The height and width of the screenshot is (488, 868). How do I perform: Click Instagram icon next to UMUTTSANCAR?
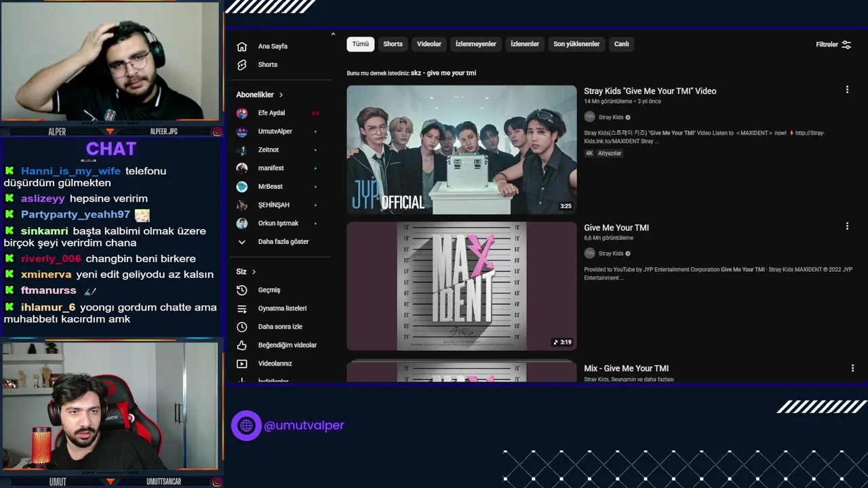217,482
